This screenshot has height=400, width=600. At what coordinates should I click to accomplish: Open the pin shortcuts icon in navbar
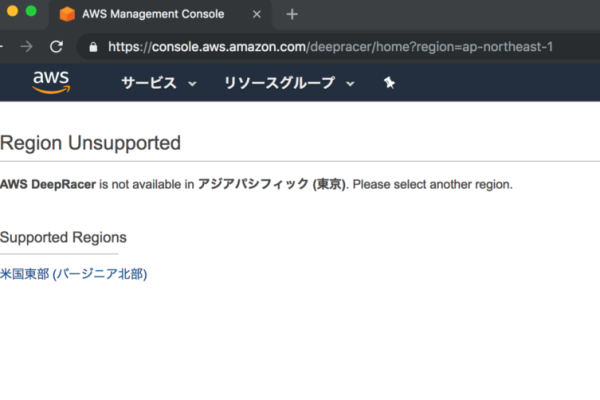coord(389,83)
